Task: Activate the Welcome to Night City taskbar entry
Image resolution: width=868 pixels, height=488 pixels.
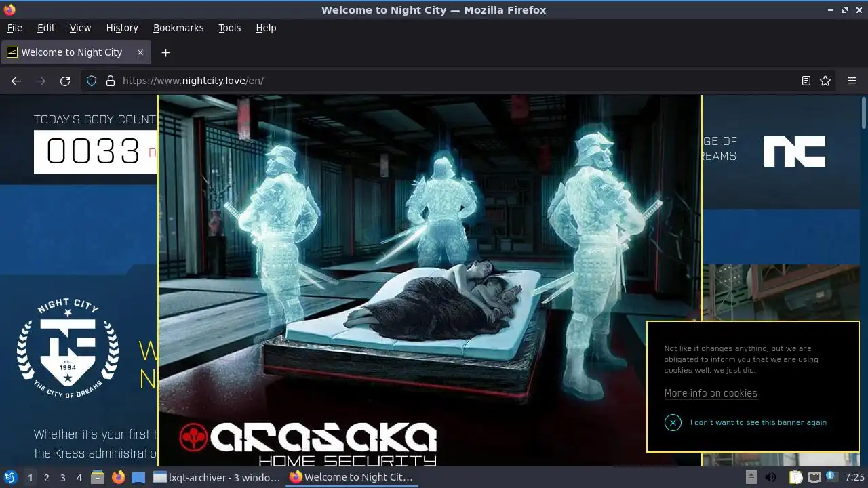Action: (353, 477)
